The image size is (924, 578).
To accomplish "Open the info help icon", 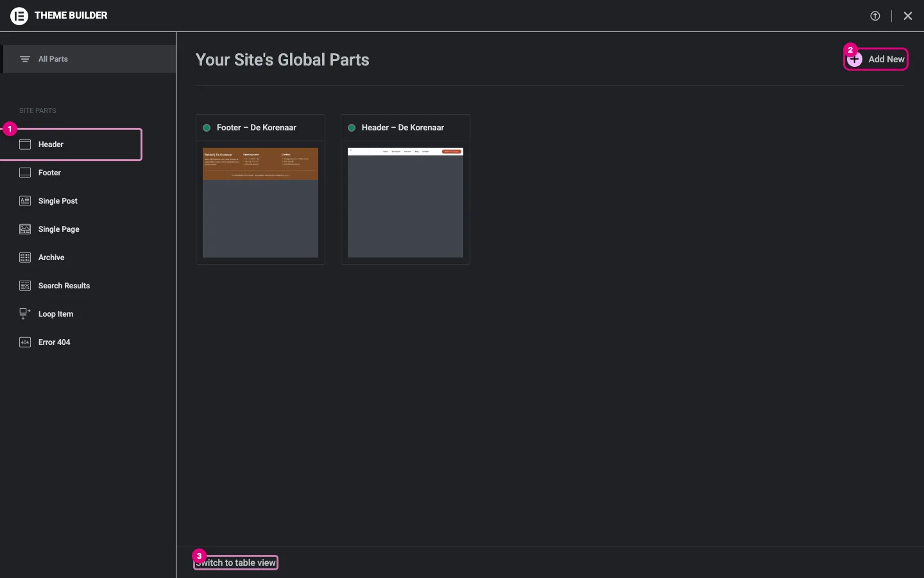I will click(x=875, y=16).
